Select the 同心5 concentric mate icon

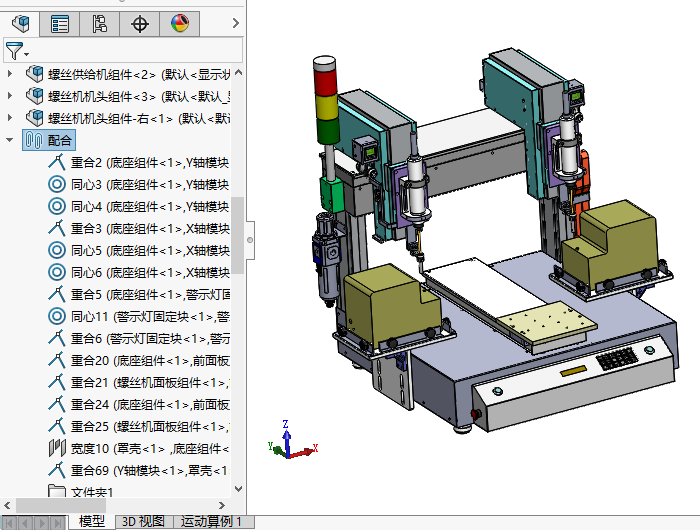[57, 250]
